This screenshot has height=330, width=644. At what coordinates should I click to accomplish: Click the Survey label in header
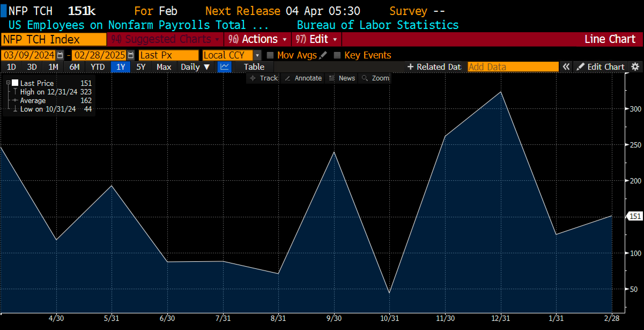(408, 11)
